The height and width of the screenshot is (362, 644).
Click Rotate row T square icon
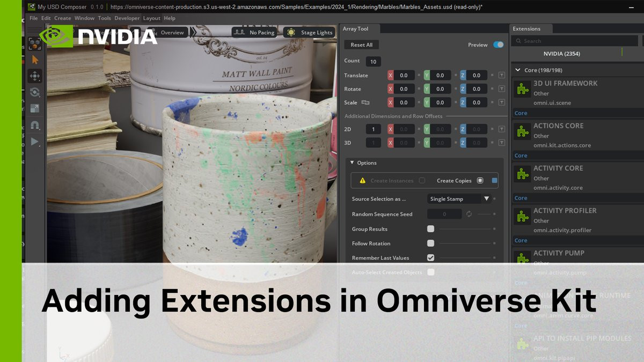tap(501, 89)
